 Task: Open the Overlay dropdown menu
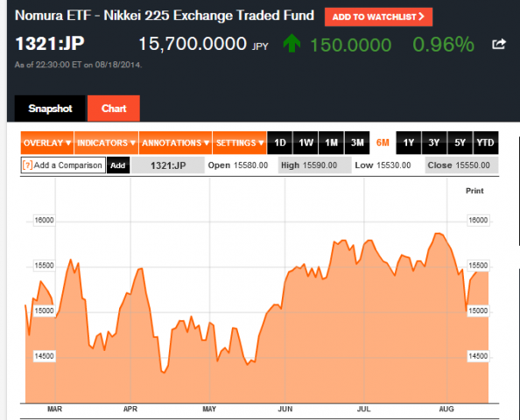point(47,143)
